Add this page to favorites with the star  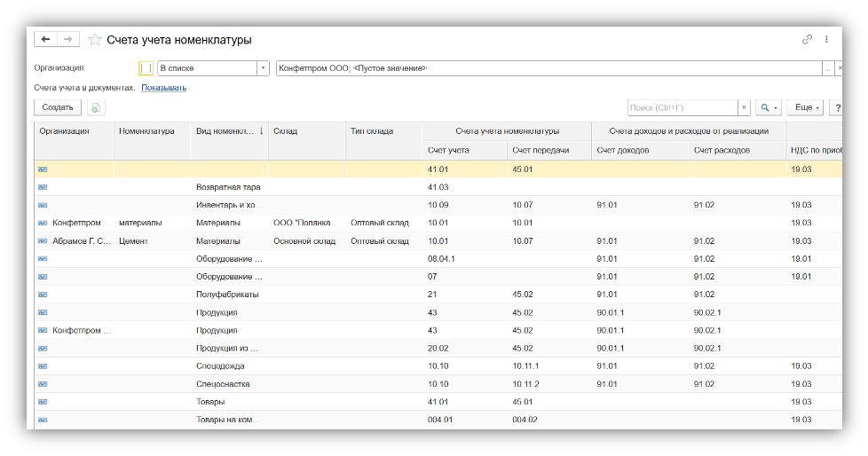[x=94, y=40]
